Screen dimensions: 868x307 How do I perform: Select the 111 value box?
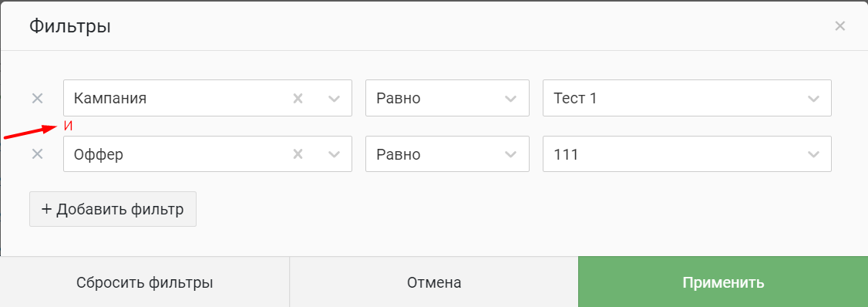pos(687,153)
